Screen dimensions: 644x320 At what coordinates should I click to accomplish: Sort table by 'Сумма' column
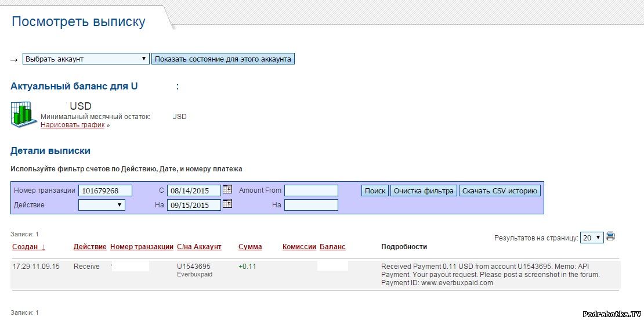(x=250, y=247)
